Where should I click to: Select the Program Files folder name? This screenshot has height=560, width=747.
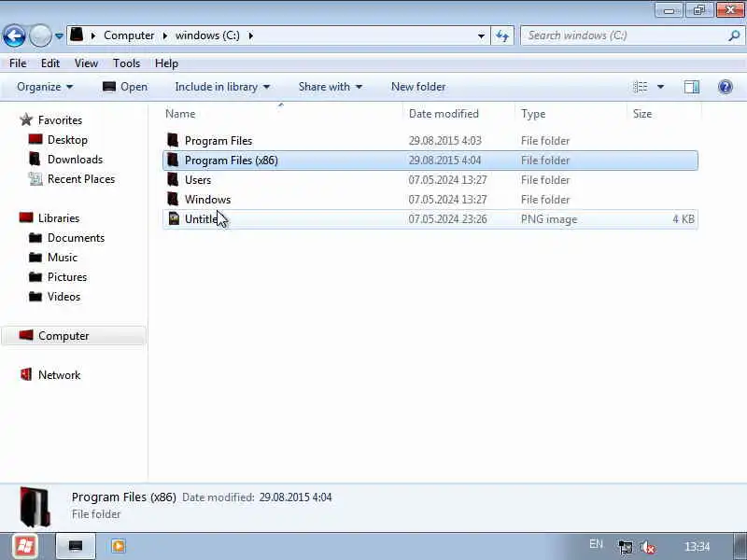click(x=218, y=141)
